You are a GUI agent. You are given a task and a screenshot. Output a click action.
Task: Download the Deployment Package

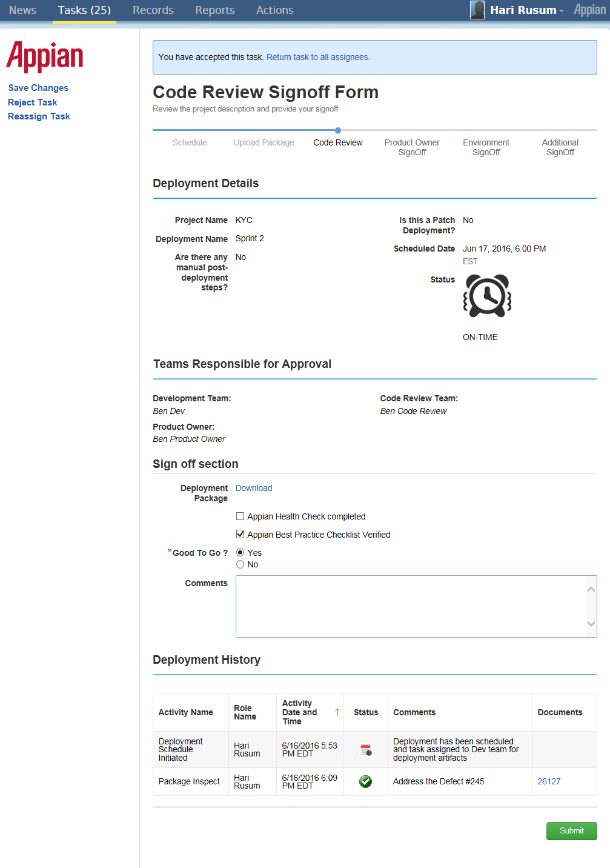coord(254,488)
